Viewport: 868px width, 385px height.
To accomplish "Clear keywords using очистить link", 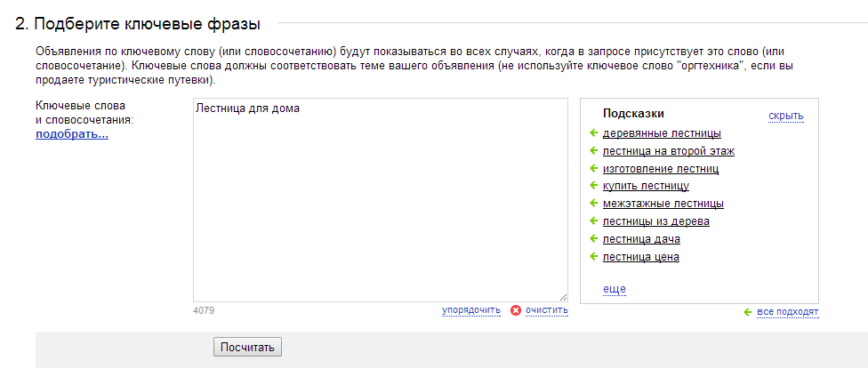I will 547,310.
